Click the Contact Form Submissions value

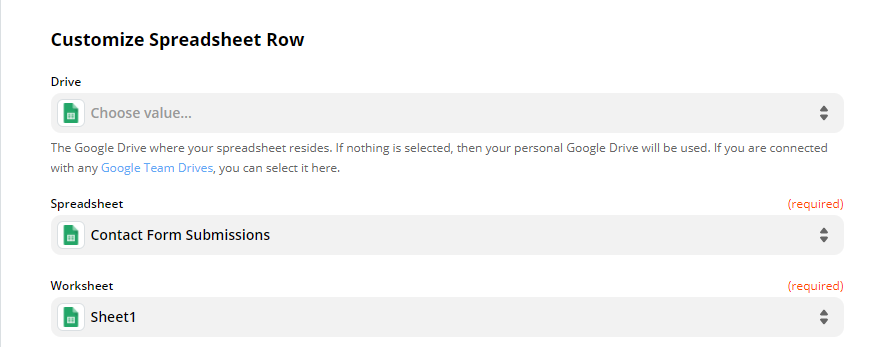[x=180, y=235]
